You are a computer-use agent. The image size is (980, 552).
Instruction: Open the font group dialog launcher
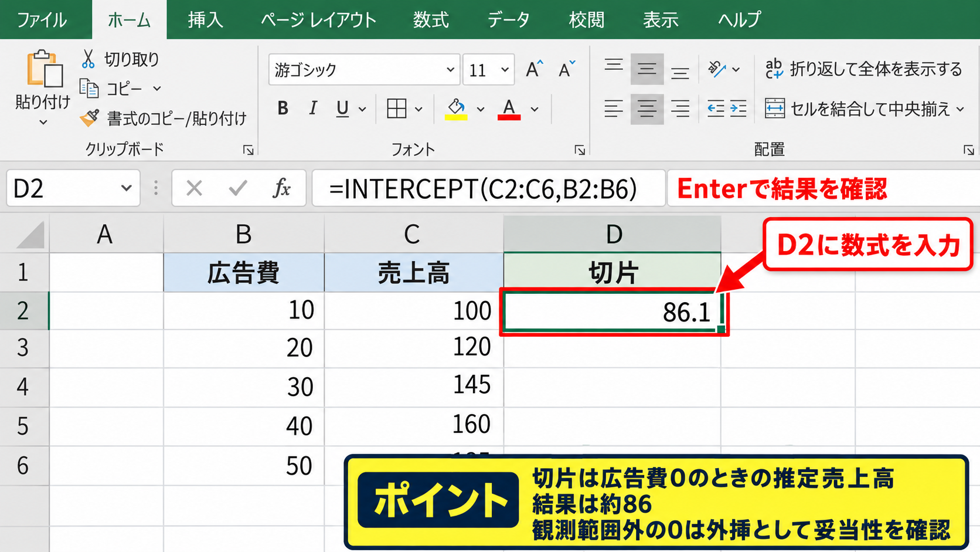(x=580, y=150)
